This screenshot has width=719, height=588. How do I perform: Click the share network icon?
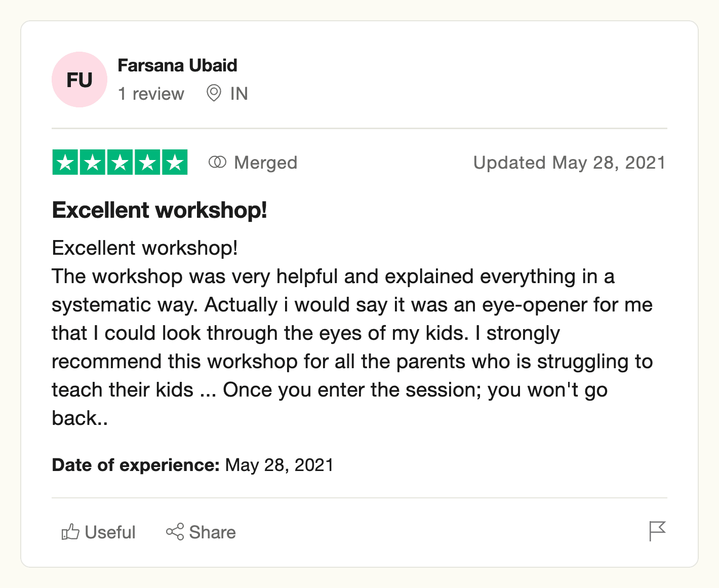click(175, 532)
